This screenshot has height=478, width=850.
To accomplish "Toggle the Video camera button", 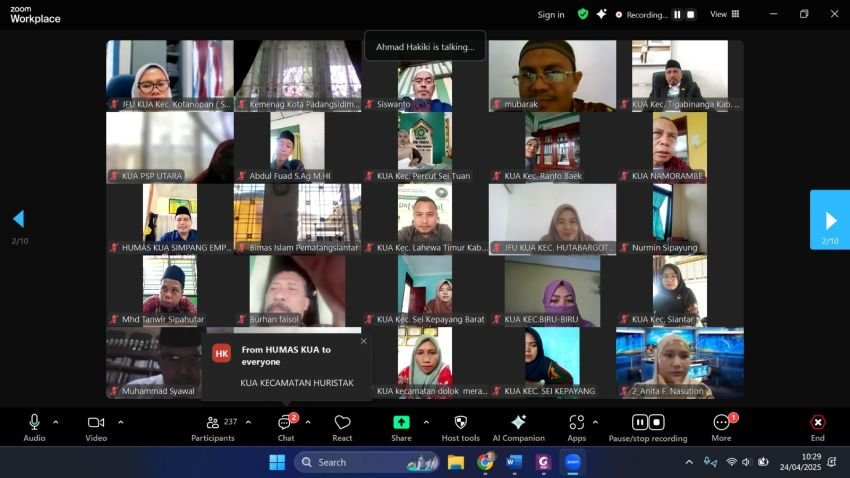I will point(96,423).
